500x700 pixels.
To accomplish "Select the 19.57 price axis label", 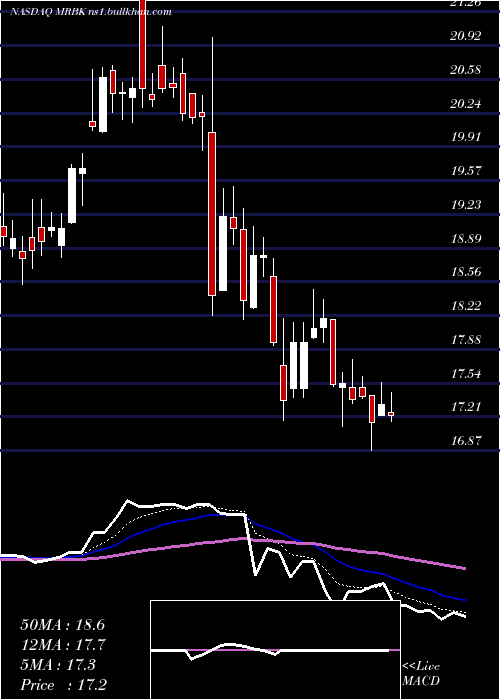I will 466,171.
